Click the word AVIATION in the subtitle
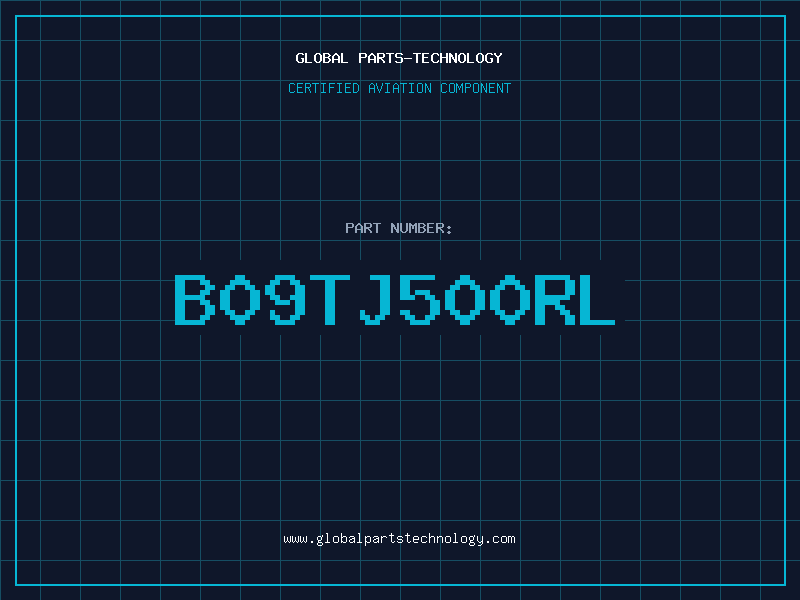Screen dimensions: 800x600 tap(399, 89)
